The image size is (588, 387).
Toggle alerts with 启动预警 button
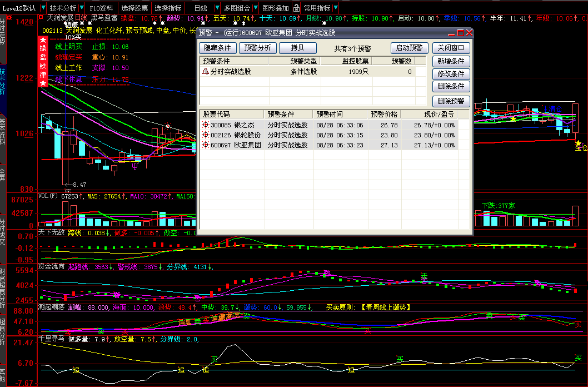(x=409, y=48)
